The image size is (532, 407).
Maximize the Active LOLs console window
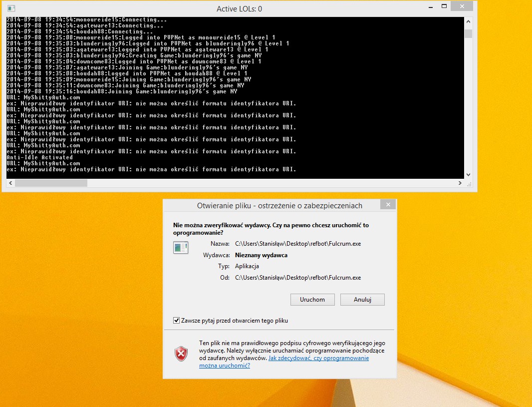(444, 6)
